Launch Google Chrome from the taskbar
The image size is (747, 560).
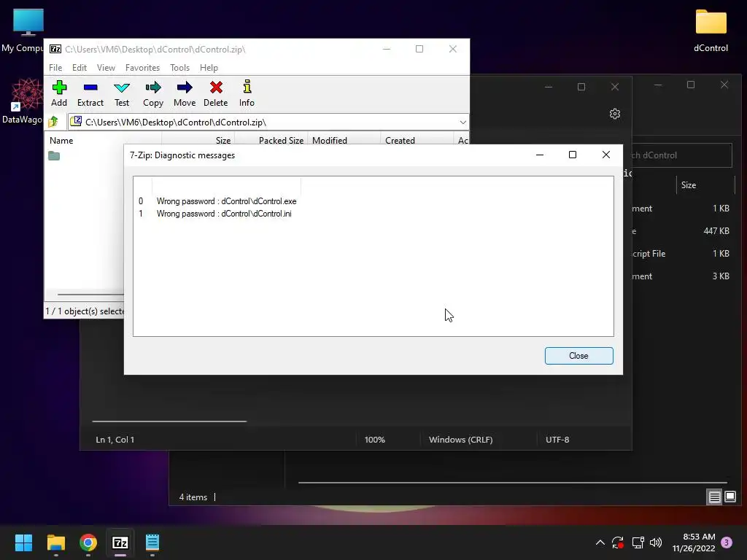88,542
